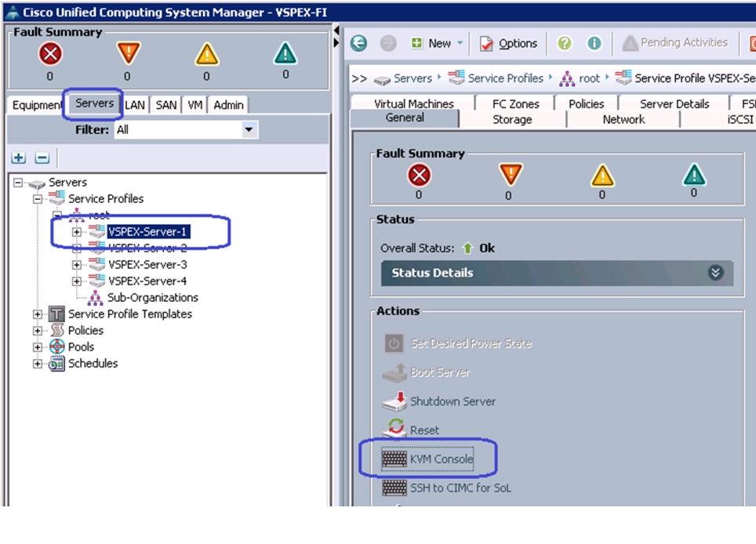Open the About info icon in the toolbar
Viewport: 756px width, 544px height.
coord(594,43)
